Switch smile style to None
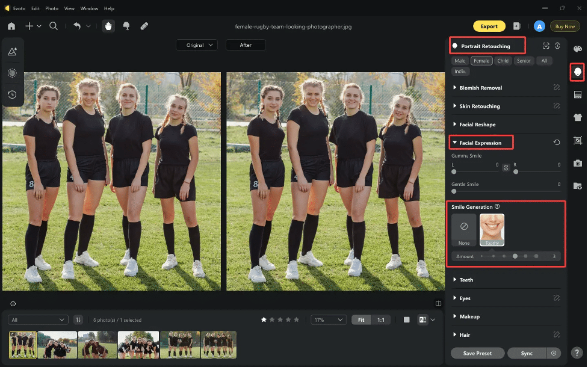Viewport: 588px width, 367px height. click(x=463, y=229)
